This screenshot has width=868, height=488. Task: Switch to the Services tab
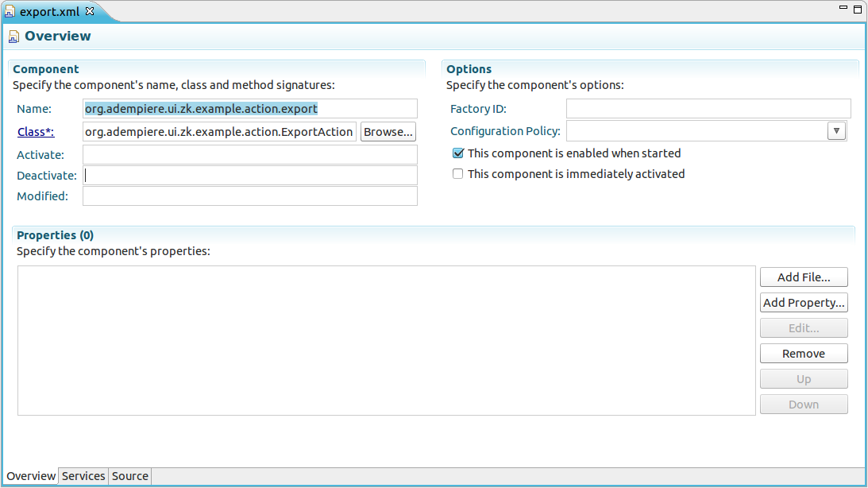pyautogui.click(x=83, y=476)
